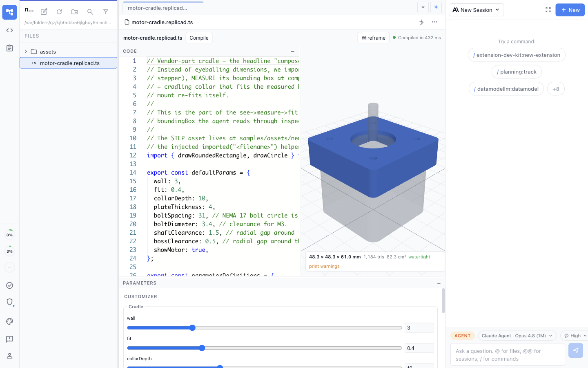Click code line number 14
This screenshot has width=588, height=368.
pos(133,173)
